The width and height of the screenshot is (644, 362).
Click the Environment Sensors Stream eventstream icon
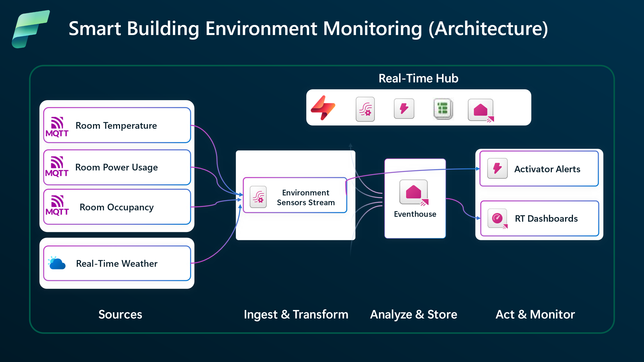pos(258,197)
